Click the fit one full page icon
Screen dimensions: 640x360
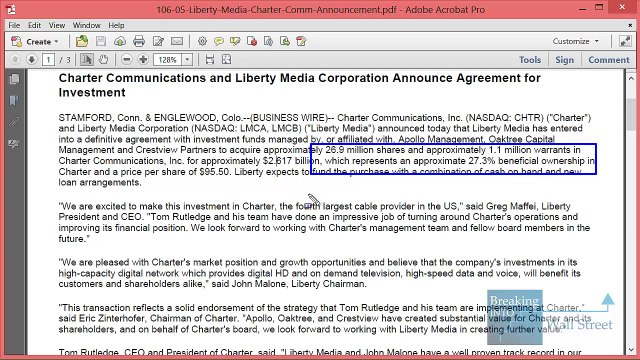(x=227, y=60)
